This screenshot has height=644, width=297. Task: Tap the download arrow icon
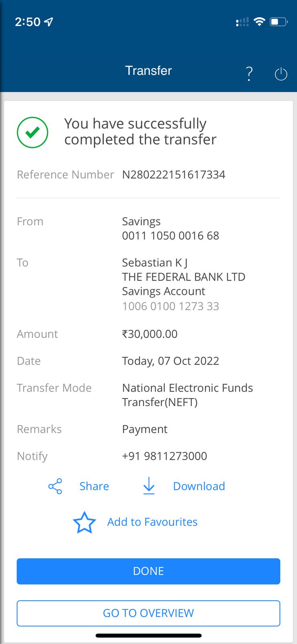[x=149, y=486]
